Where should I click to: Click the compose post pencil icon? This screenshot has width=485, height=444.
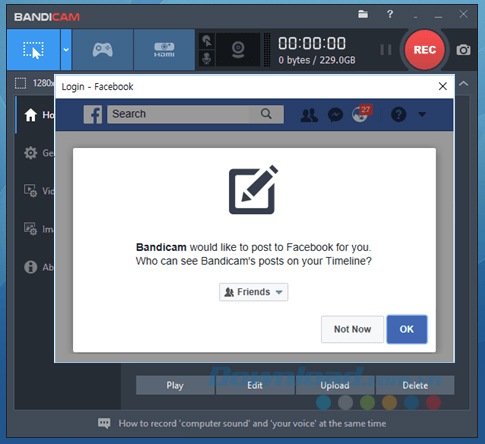pyautogui.click(x=253, y=190)
